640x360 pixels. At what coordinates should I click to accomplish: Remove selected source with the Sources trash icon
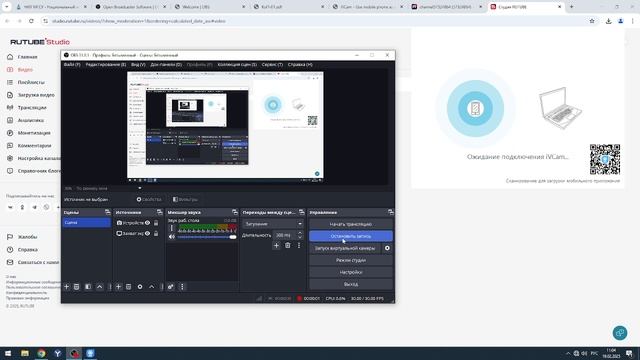point(129,287)
